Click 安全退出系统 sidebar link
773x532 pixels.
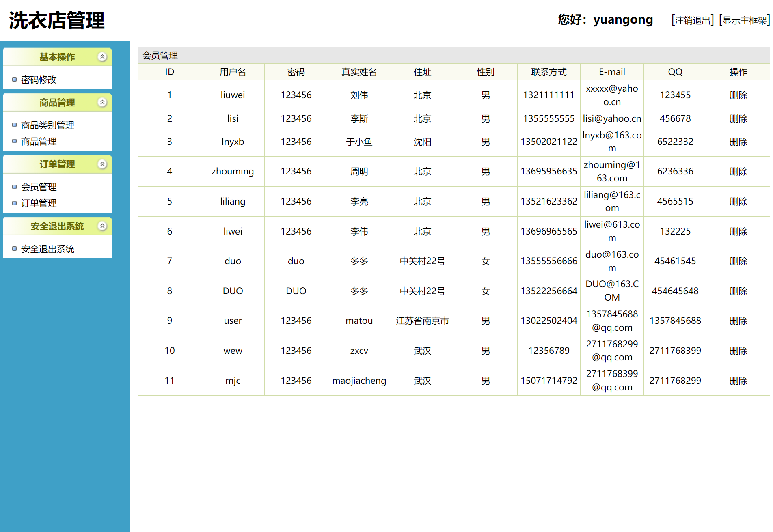point(48,249)
